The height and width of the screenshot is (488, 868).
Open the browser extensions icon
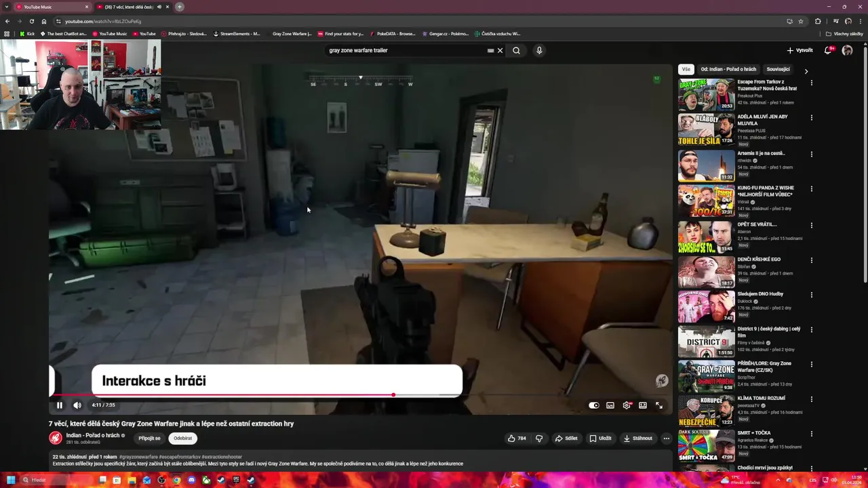click(x=818, y=21)
